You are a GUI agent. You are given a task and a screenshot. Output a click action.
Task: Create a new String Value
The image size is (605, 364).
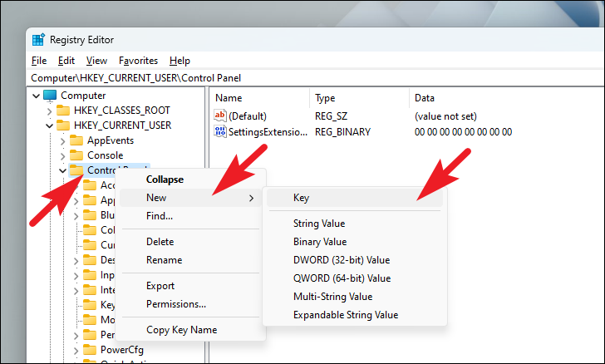tap(355, 223)
